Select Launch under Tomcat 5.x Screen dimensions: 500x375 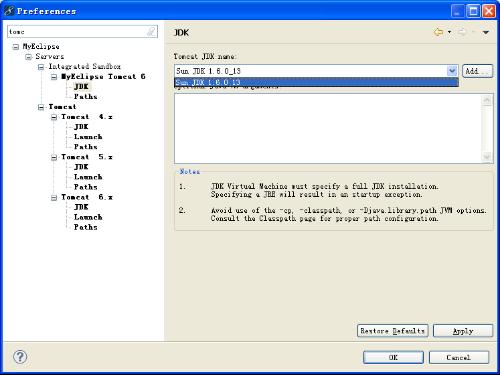[x=88, y=177]
